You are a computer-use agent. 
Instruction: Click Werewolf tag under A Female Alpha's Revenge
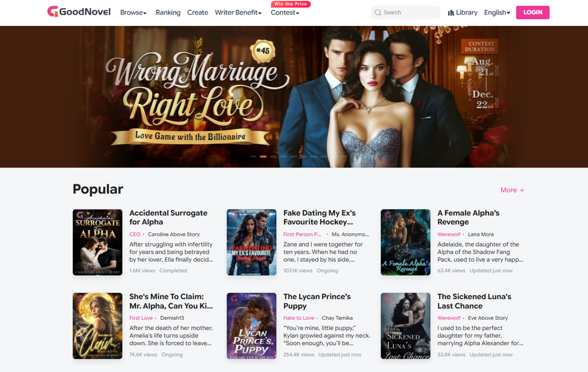point(449,234)
